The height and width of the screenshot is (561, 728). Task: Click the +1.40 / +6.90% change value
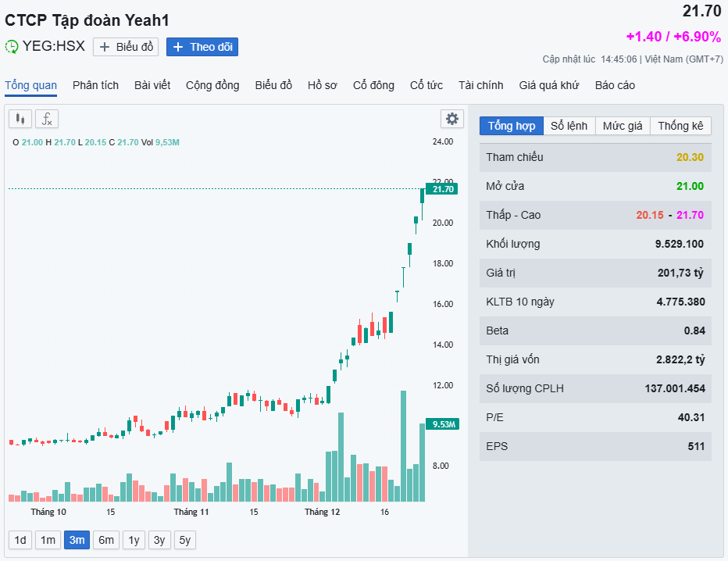coord(673,37)
